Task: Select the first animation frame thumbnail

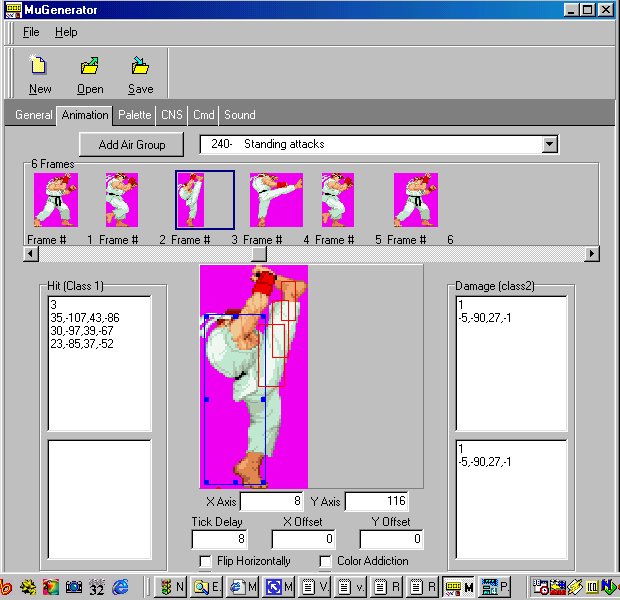Action: coord(55,199)
